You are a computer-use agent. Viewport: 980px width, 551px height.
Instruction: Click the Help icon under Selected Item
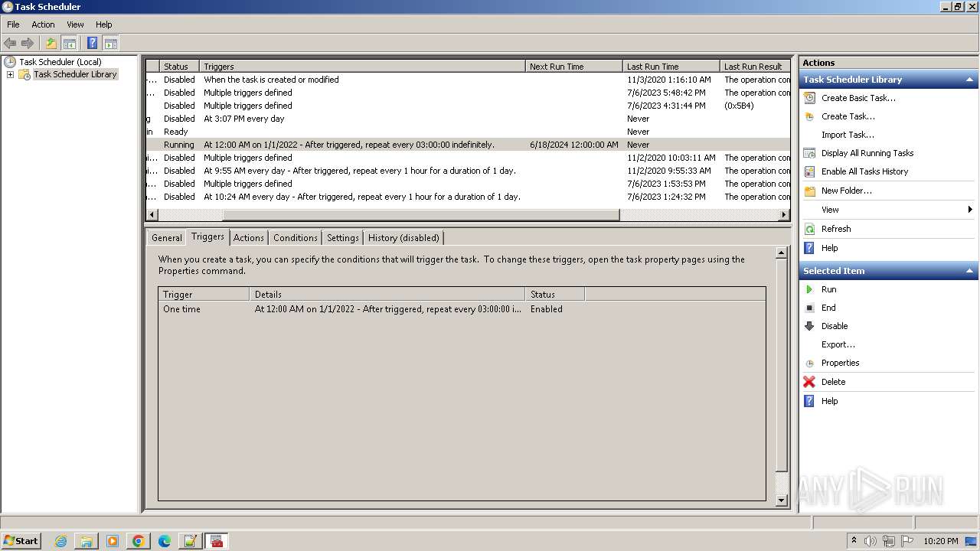tap(809, 401)
